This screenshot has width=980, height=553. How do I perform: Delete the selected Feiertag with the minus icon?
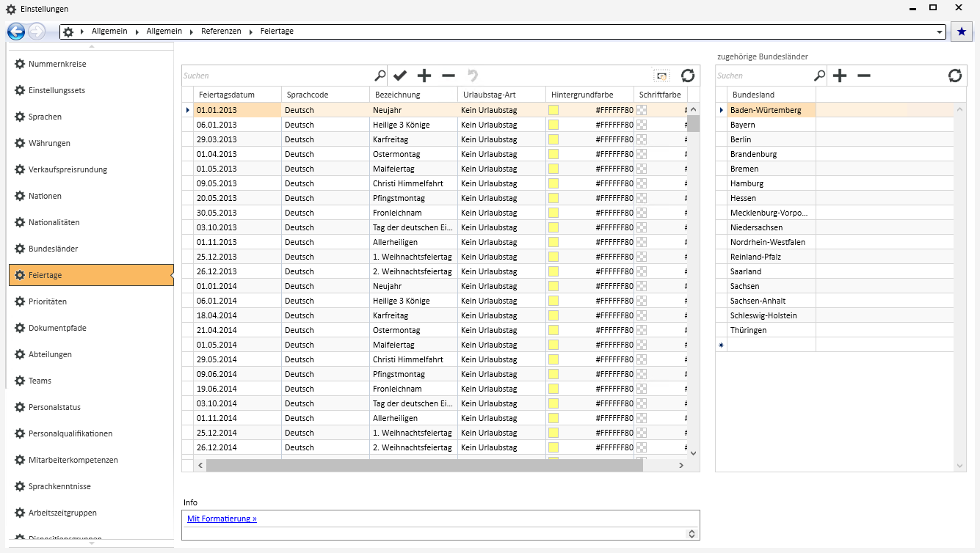[x=449, y=76]
